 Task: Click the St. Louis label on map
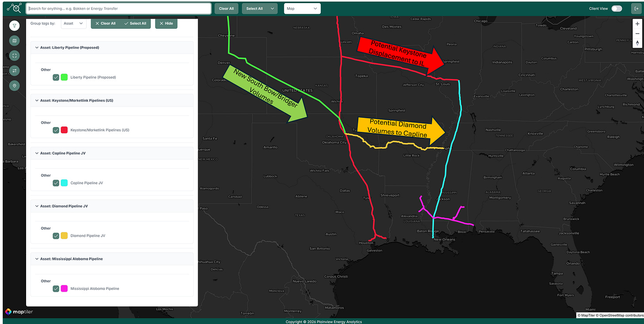[443, 84]
